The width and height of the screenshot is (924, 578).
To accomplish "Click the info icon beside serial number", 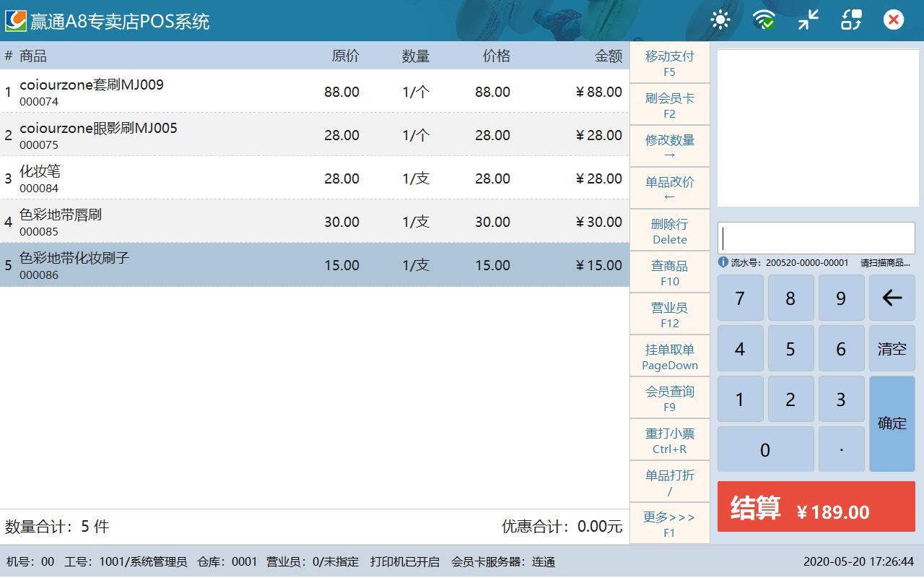I will click(723, 262).
